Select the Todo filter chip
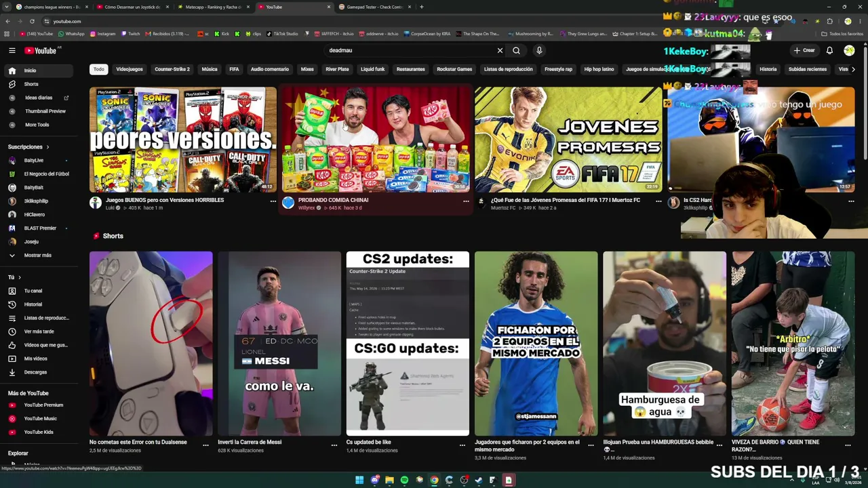 click(x=99, y=69)
